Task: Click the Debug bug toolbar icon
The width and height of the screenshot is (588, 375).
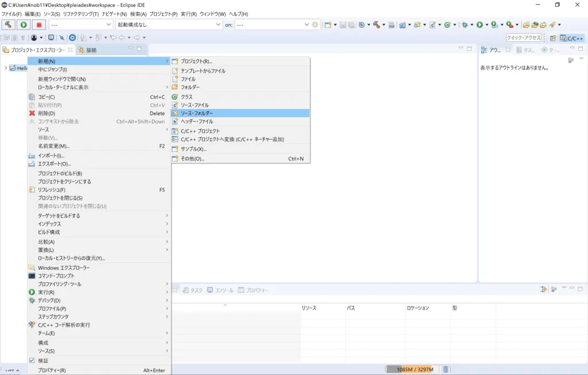Action: pos(465,25)
